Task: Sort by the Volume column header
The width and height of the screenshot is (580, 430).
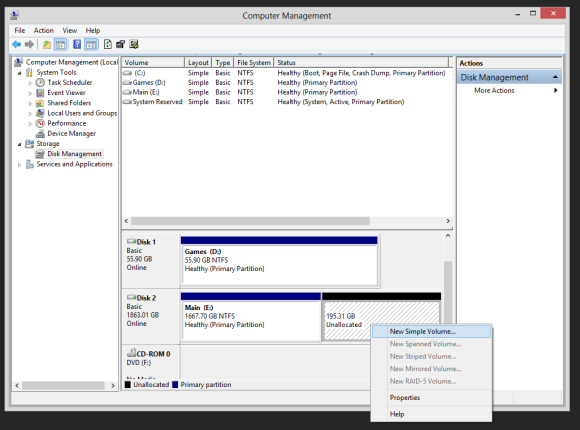Action: (153, 63)
